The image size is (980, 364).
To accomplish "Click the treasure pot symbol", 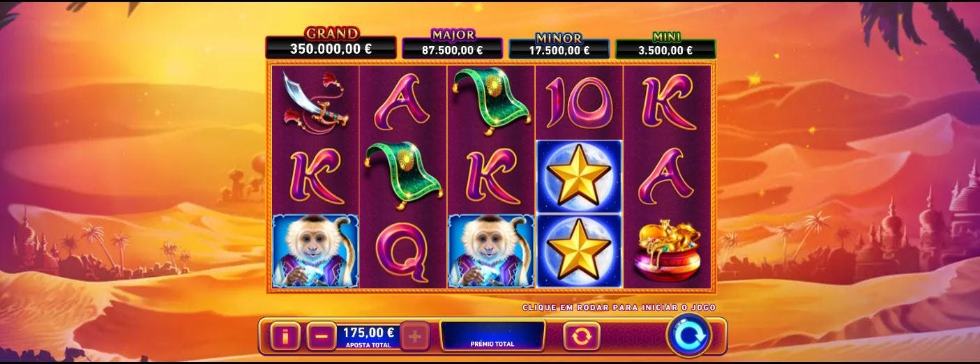I will click(666, 250).
